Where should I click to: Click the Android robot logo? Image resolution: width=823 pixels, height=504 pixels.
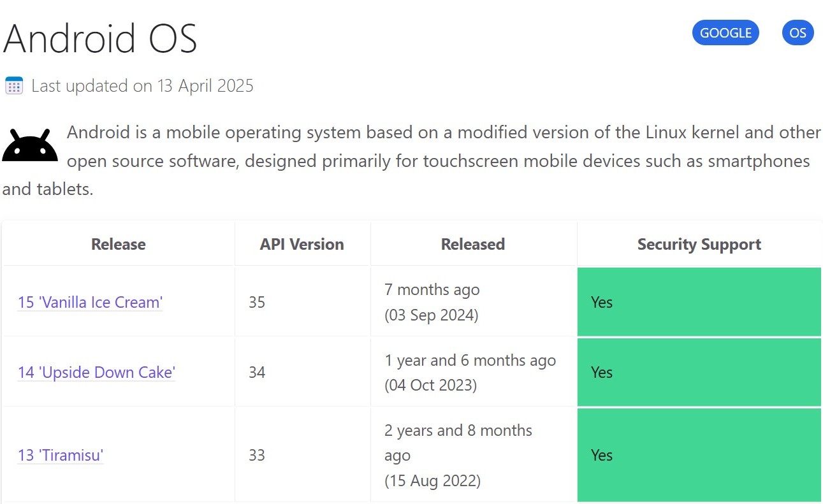[30, 145]
